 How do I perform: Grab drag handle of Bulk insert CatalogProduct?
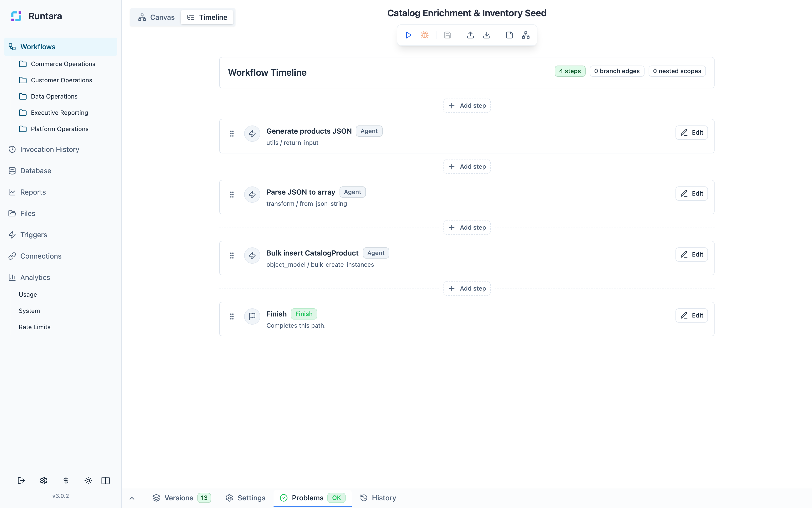[x=232, y=256]
